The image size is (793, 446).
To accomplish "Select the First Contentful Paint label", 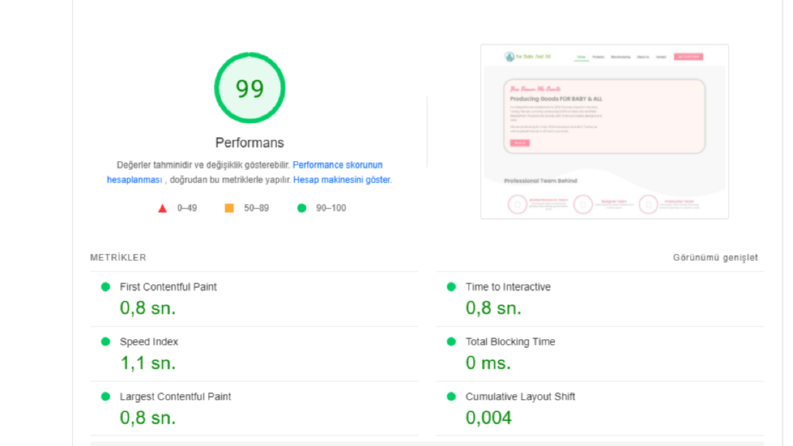I will click(168, 287).
